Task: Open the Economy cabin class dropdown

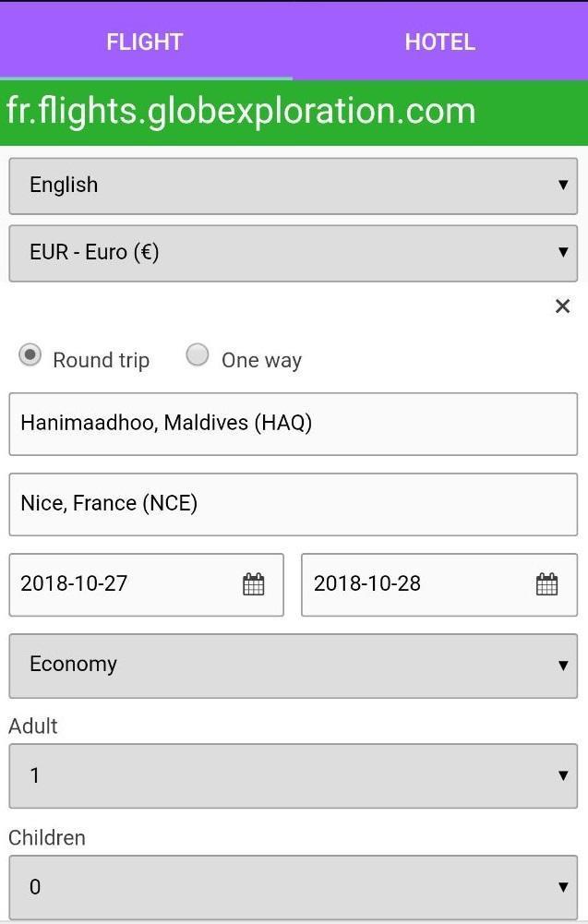Action: point(293,666)
